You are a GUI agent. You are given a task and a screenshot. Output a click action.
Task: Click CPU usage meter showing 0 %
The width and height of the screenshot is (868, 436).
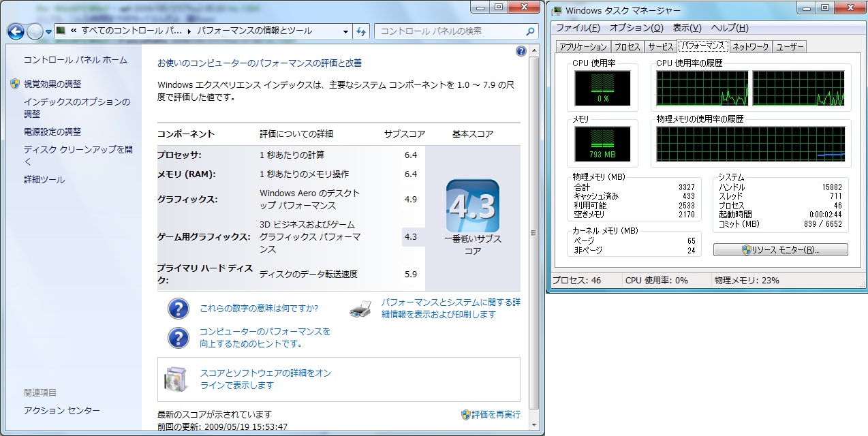pos(603,89)
